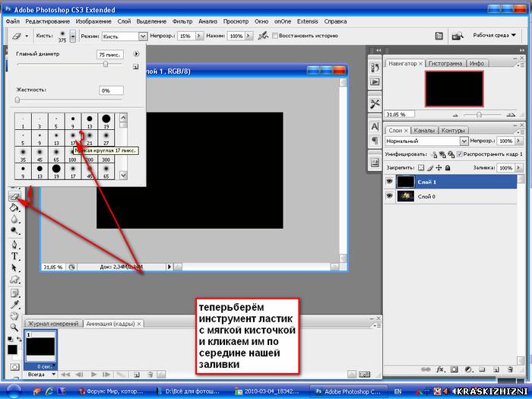This screenshot has height=399, width=532.
Task: Hide layer Слой 1 with eye icon
Action: (389, 182)
